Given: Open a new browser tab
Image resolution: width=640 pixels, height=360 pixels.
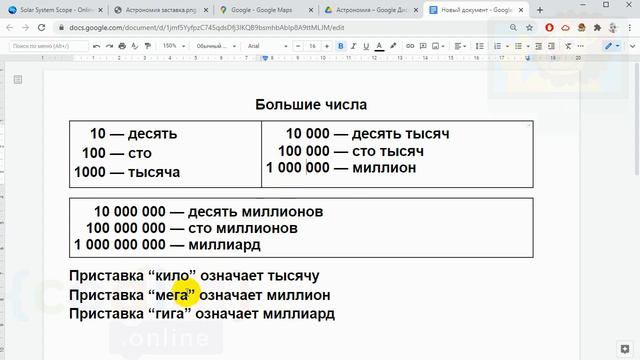Looking at the screenshot, I should (x=540, y=10).
